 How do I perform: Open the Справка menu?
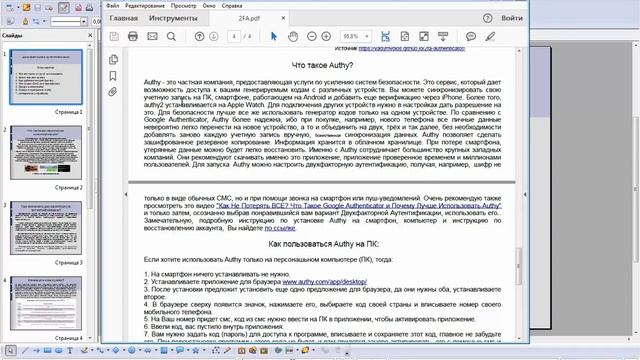pyautogui.click(x=232, y=6)
